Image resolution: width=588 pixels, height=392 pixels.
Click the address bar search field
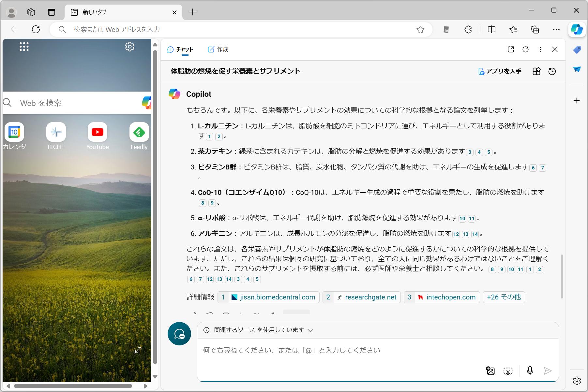tap(241, 29)
